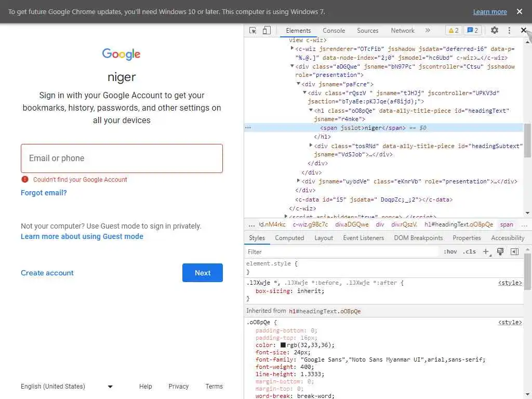Image resolution: width=532 pixels, height=399 pixels.
Task: Open the Terms footer link
Action: click(214, 387)
